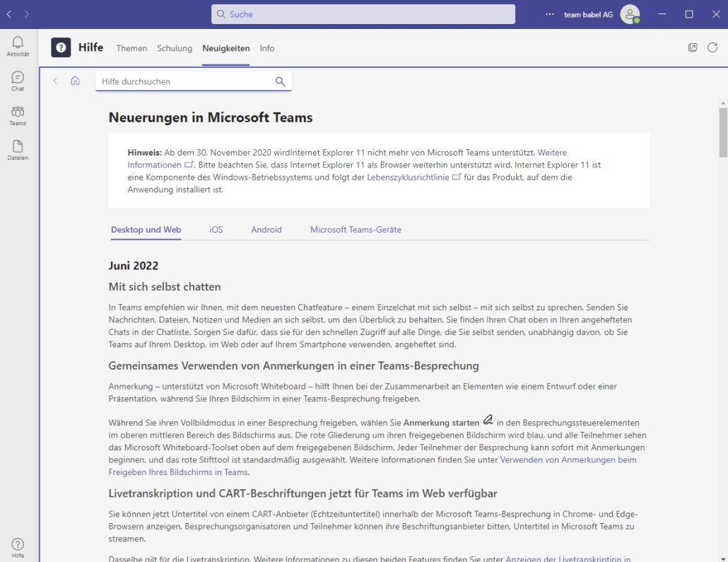Image resolution: width=728 pixels, height=562 pixels.
Task: Open the Teams section
Action: [x=18, y=116]
